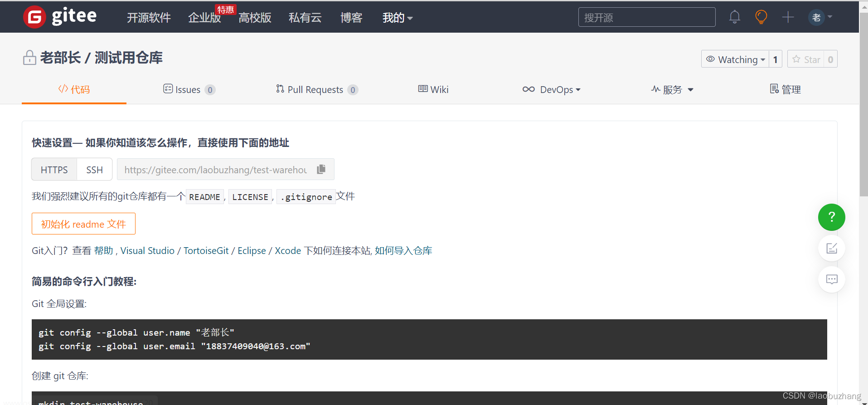Click the git config user.email line
The height and width of the screenshot is (405, 868).
175,346
